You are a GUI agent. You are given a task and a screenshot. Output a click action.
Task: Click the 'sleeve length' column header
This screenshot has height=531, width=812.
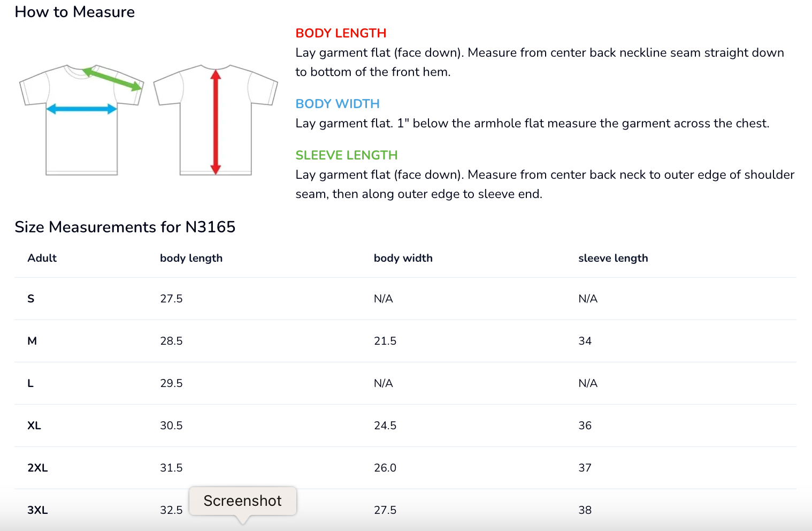click(x=613, y=258)
